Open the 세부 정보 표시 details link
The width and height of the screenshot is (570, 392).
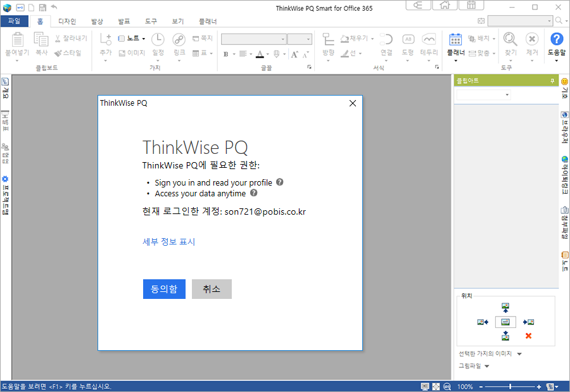pos(168,242)
